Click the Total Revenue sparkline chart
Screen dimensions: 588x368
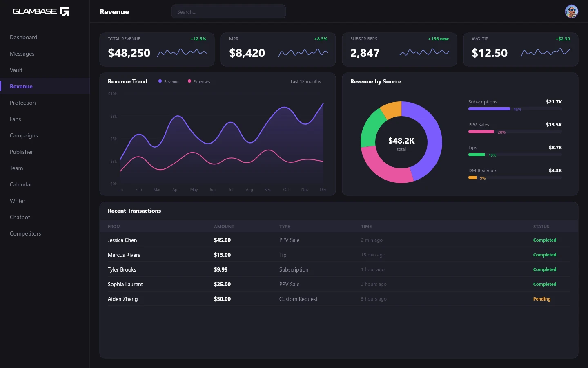pos(182,52)
